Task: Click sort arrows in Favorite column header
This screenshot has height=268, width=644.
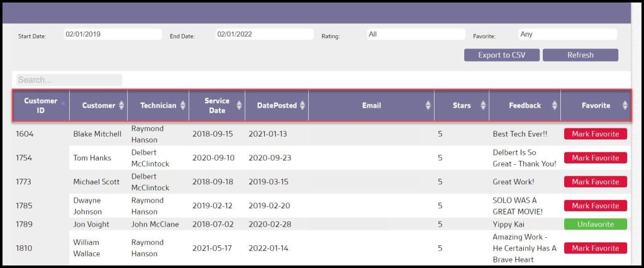Action: [625, 106]
